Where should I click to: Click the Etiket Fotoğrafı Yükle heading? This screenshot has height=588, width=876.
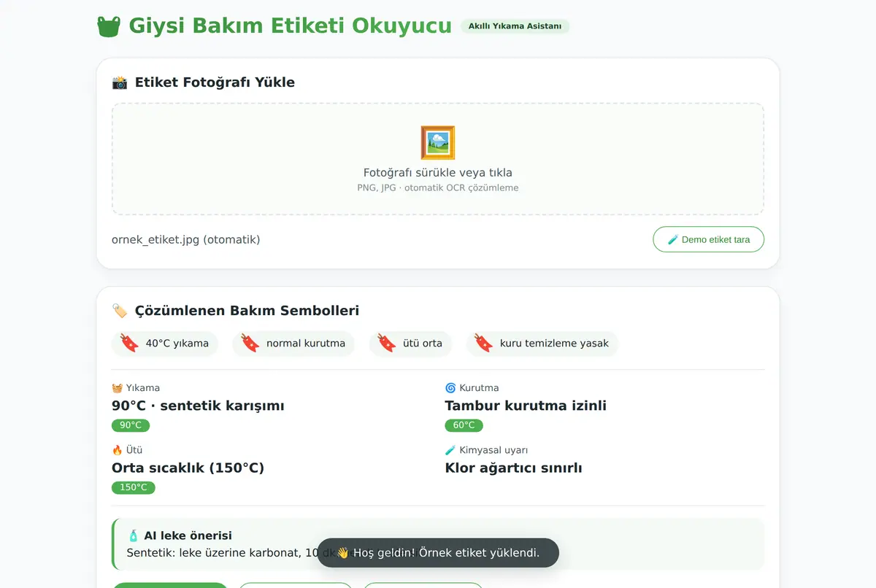(215, 82)
